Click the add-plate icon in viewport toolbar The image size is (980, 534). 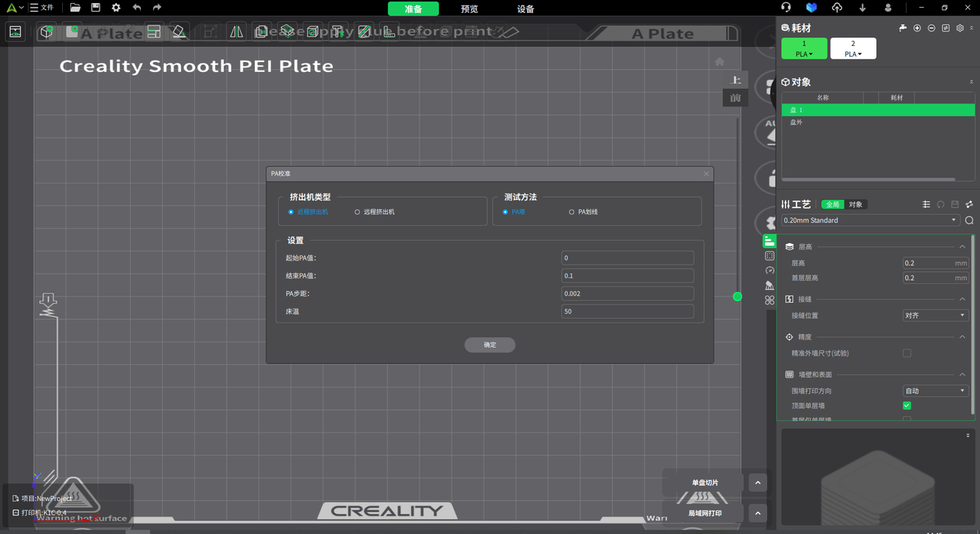pyautogui.click(x=73, y=32)
